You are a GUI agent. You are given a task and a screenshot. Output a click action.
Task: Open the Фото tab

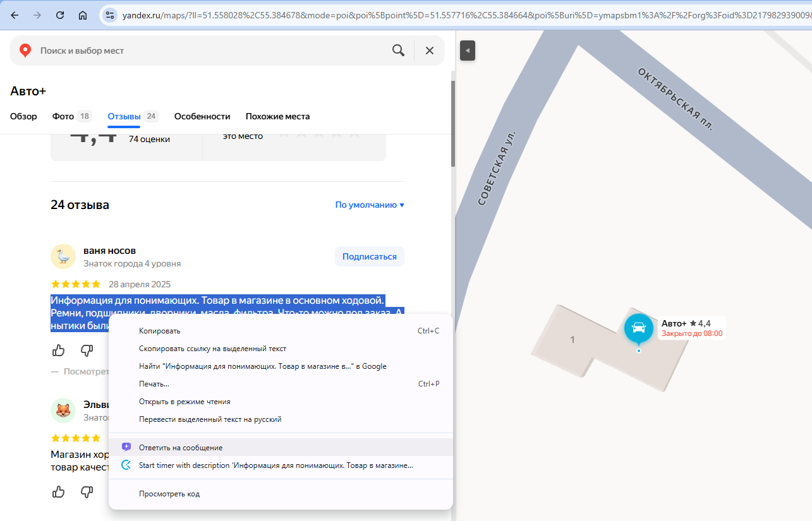72,116
